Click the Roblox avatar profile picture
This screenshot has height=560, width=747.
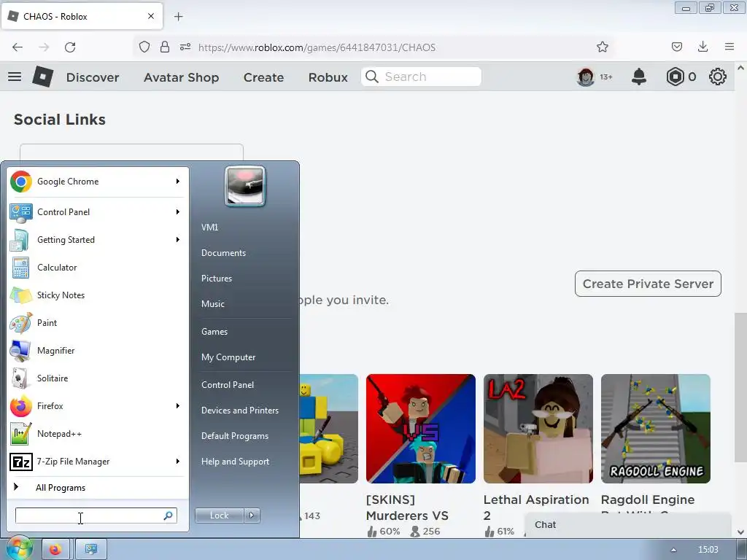(586, 77)
